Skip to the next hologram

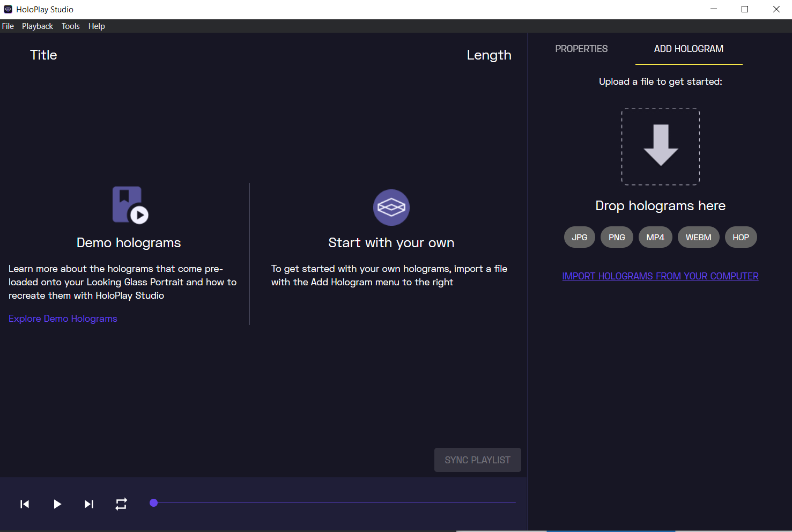point(89,504)
